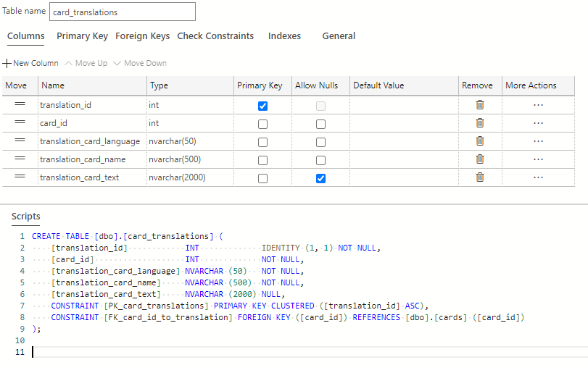The height and width of the screenshot is (365, 588).
Task: Click the Move Up button
Action: 86,63
